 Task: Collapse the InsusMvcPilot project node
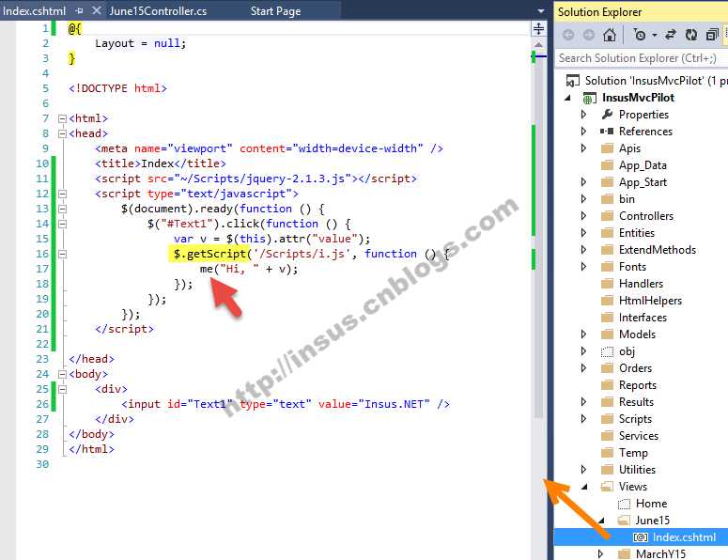click(567, 98)
